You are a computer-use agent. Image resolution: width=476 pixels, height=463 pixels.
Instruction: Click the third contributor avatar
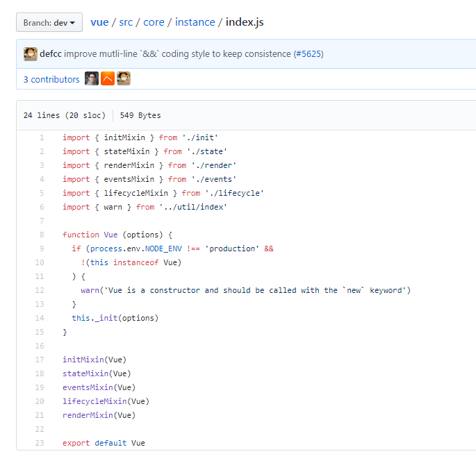pos(124,79)
